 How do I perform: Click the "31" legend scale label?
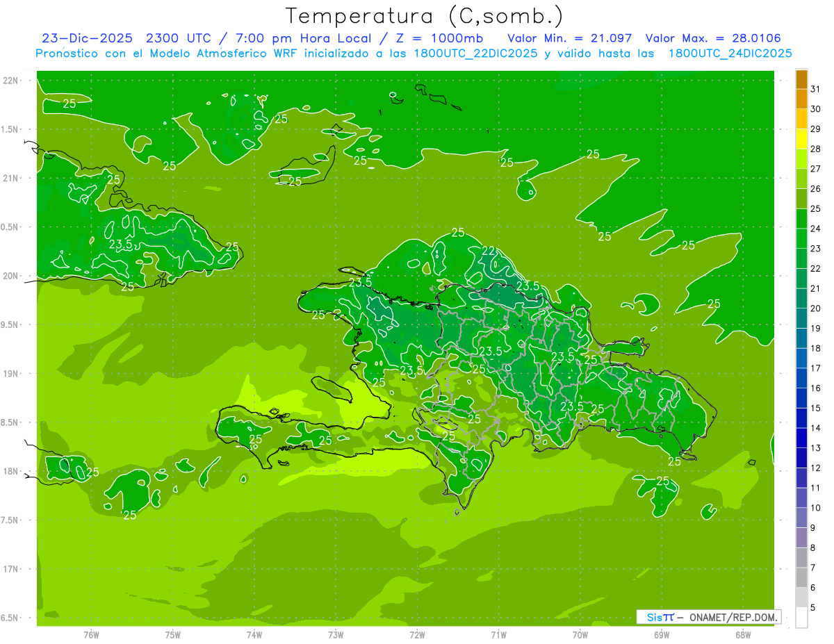816,89
